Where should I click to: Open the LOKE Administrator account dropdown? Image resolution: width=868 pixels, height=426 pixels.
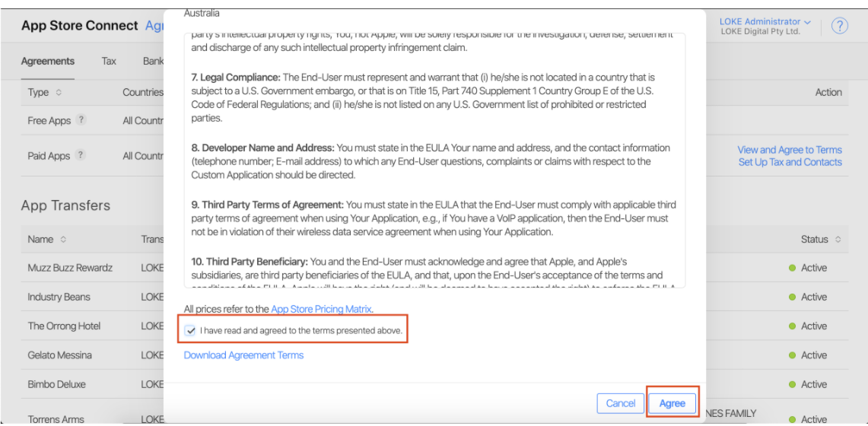coord(765,21)
